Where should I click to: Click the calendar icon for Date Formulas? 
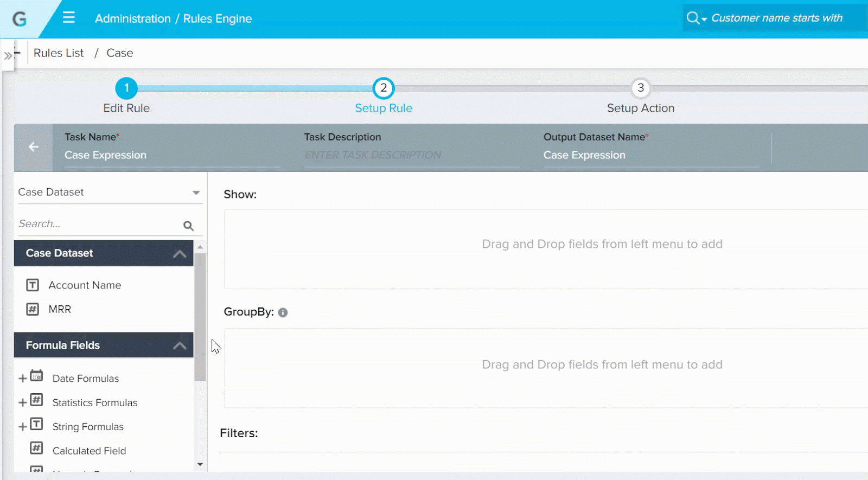click(x=36, y=375)
